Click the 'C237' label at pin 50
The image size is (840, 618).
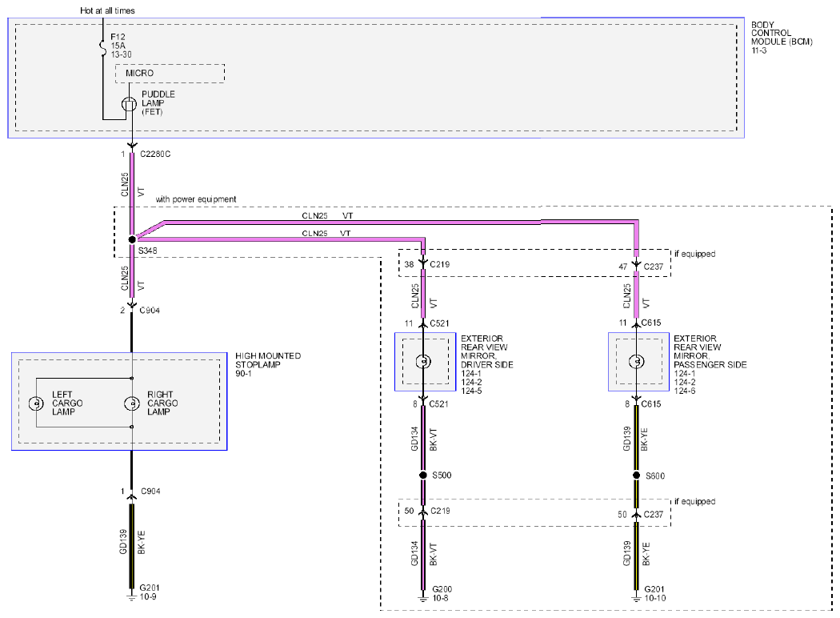[x=654, y=515]
